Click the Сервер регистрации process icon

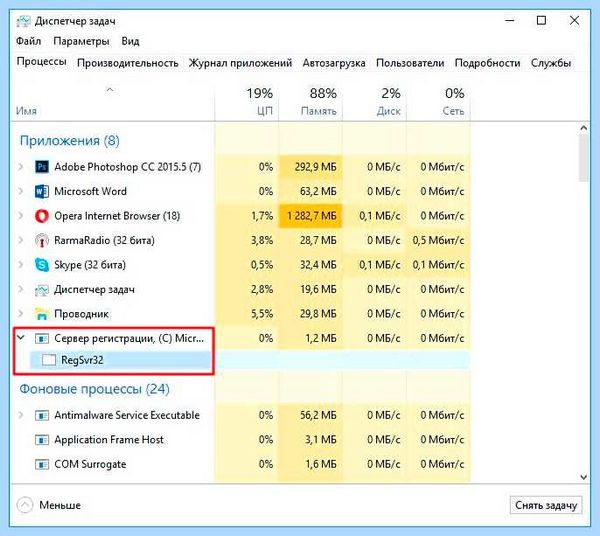pos(42,338)
